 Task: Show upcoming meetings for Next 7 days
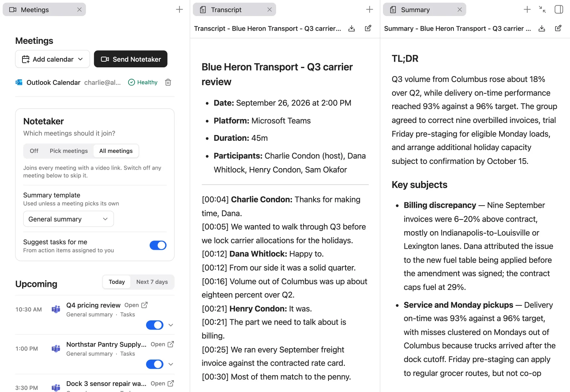pyautogui.click(x=152, y=282)
